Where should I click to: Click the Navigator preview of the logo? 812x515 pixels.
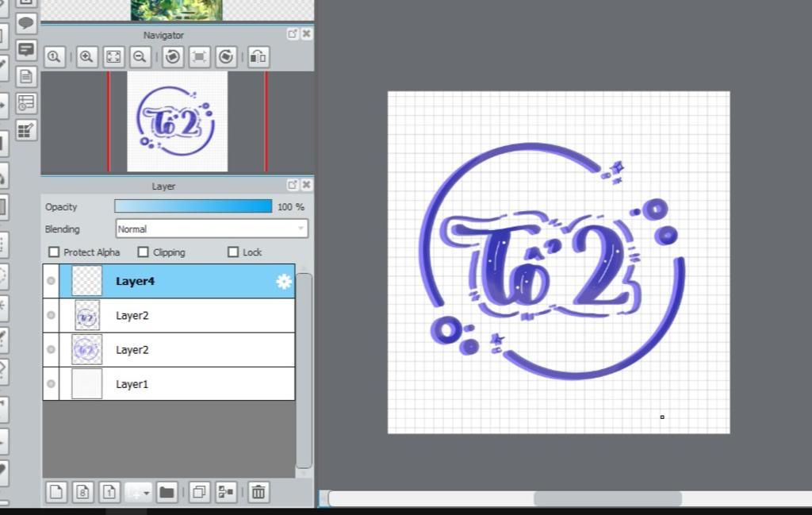177,121
